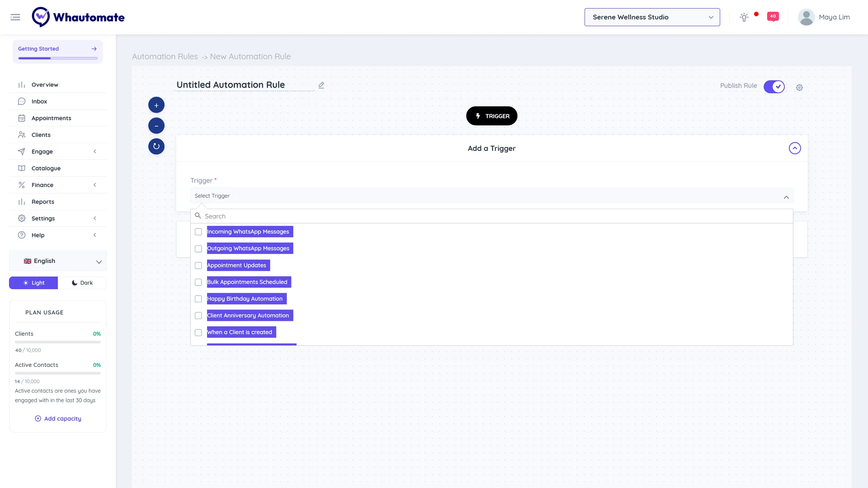Open Clients in sidebar
Screen dimensions: 868x488
pyautogui.click(x=58, y=135)
